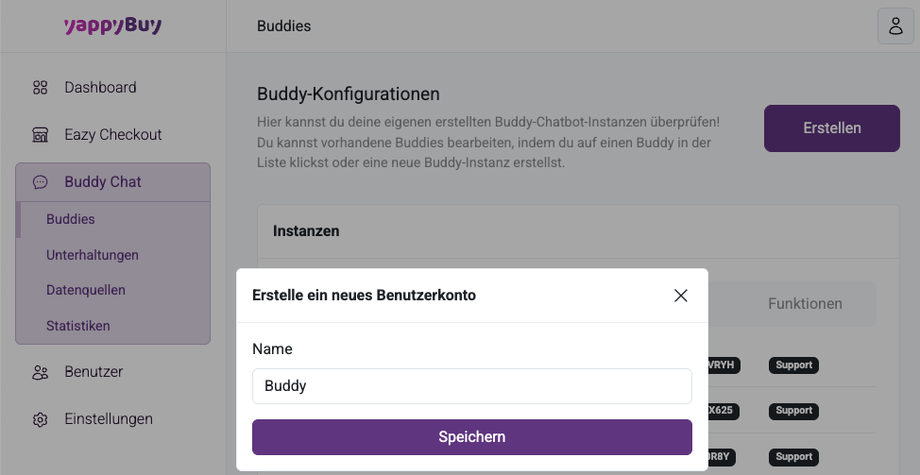
Task: Open the user profile icon
Action: [895, 26]
